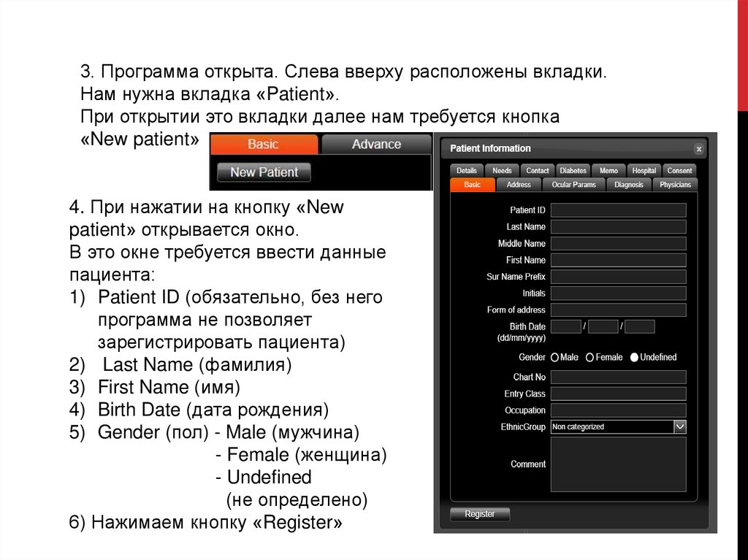The height and width of the screenshot is (560, 748).
Task: Open the Hospital tab
Action: pos(644,171)
